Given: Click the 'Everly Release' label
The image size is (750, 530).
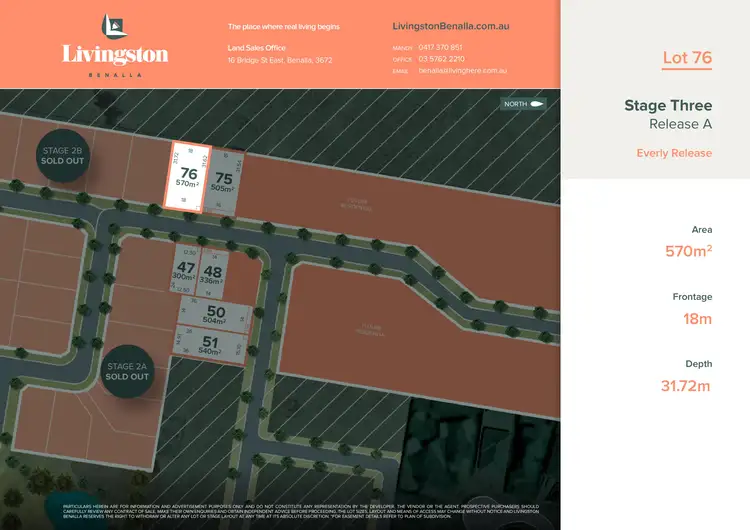Looking at the screenshot, I should tap(674, 153).
